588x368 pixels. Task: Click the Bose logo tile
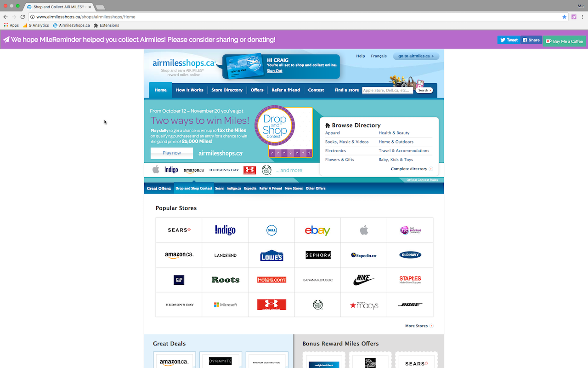pos(410,305)
